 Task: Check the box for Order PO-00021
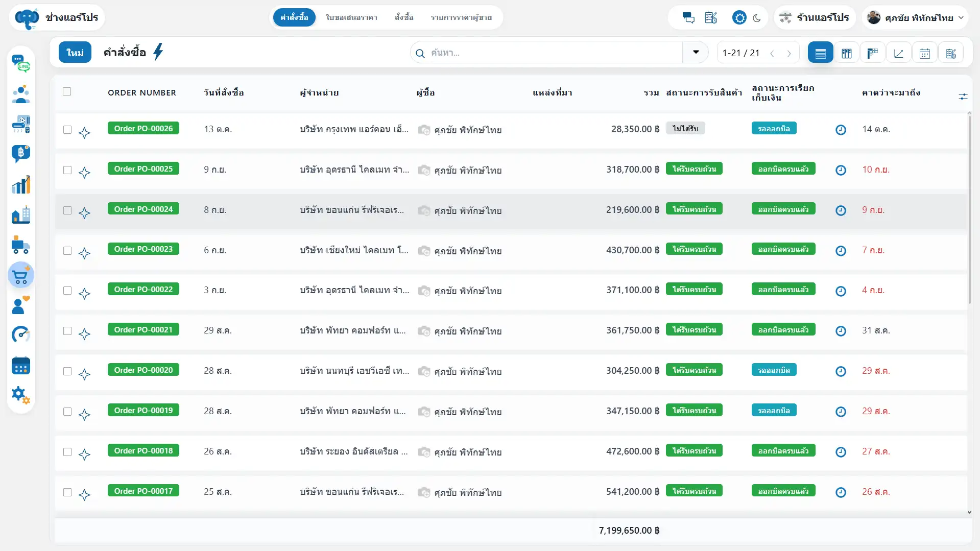point(67,331)
